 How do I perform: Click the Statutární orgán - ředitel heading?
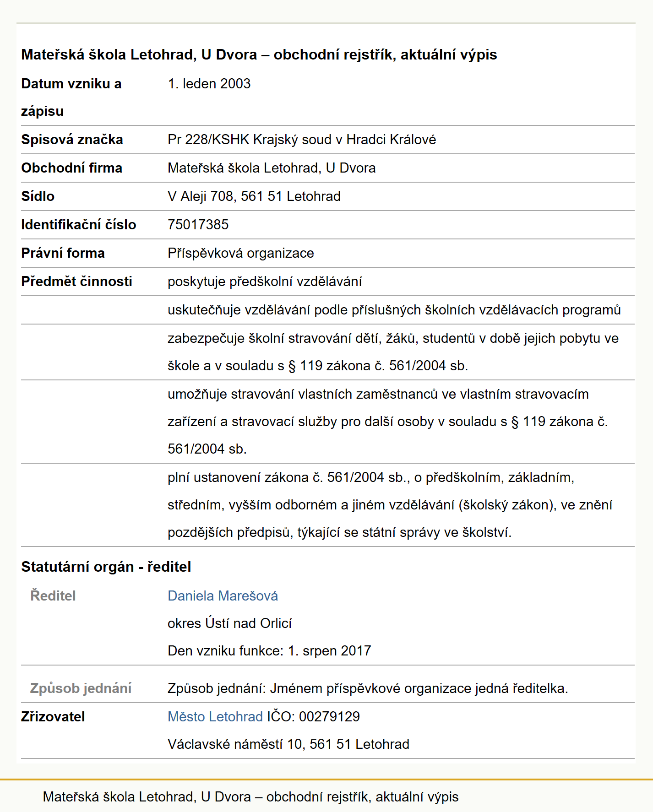106,567
